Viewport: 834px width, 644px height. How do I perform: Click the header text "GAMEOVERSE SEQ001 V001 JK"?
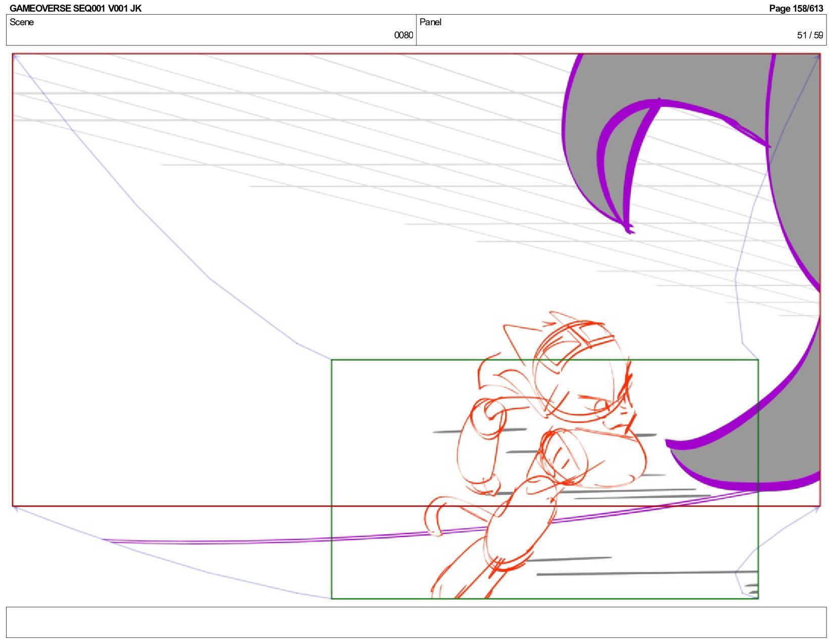75,8
